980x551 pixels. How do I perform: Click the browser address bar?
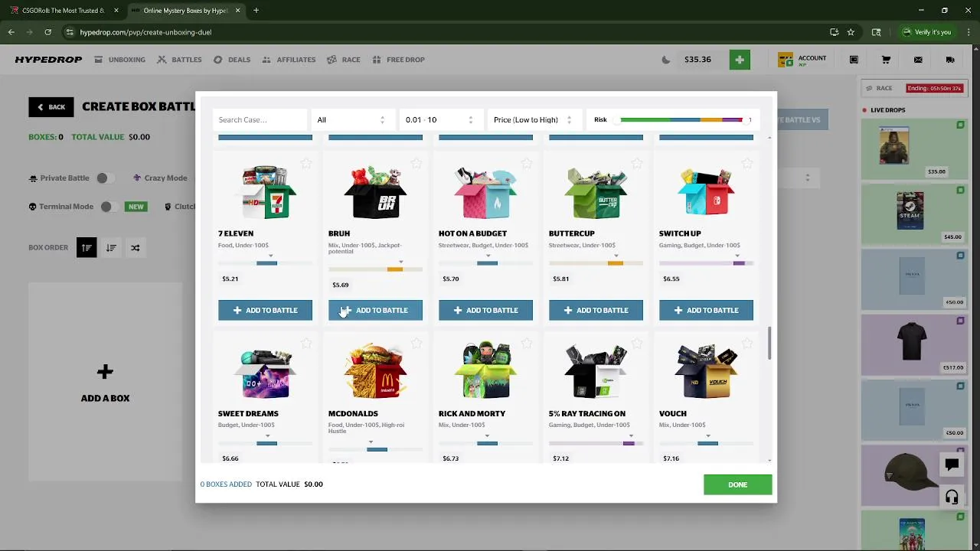coord(444,32)
